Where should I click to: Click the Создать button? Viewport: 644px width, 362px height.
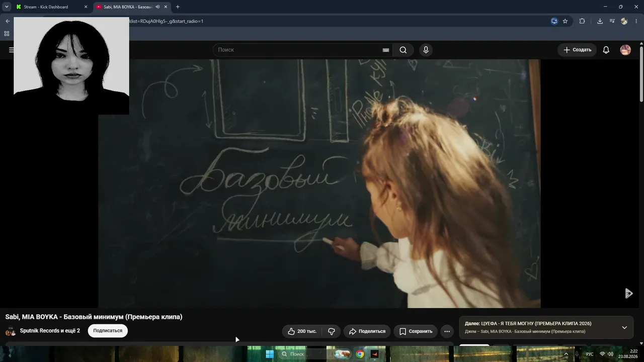pos(577,50)
